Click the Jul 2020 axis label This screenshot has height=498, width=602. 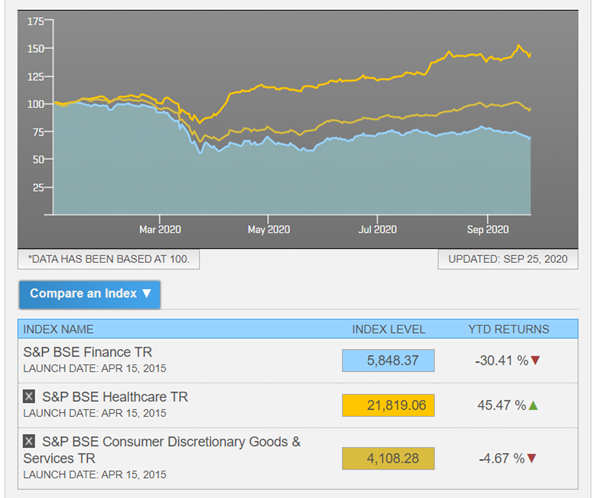pos(377,230)
